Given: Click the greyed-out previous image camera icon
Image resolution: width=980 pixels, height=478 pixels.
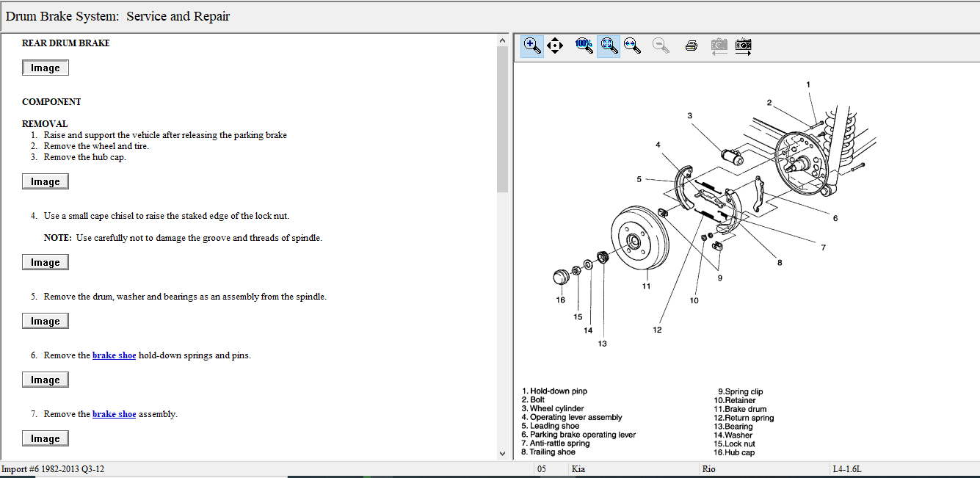Looking at the screenshot, I should (719, 46).
